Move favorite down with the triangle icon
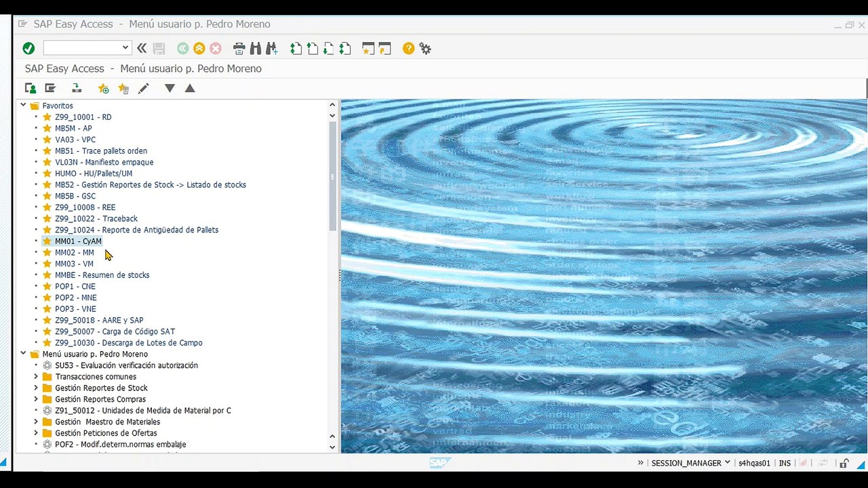868x488 pixels. 170,88
